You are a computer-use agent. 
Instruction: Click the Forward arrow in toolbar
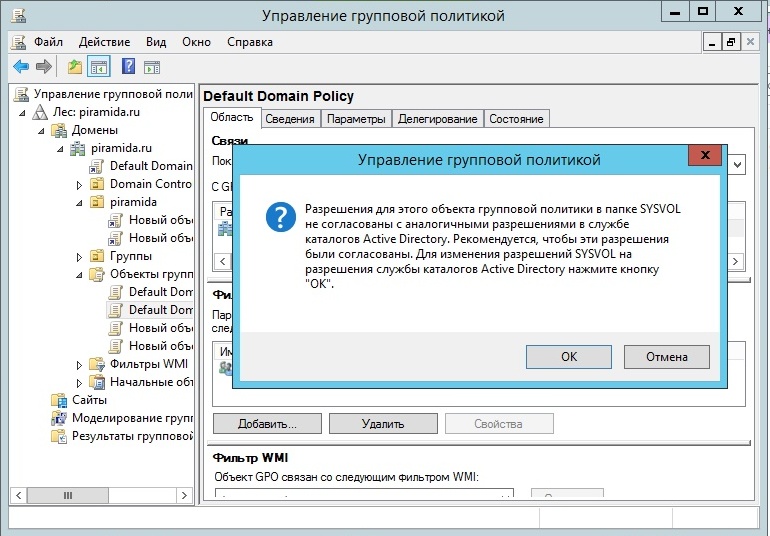(x=43, y=67)
